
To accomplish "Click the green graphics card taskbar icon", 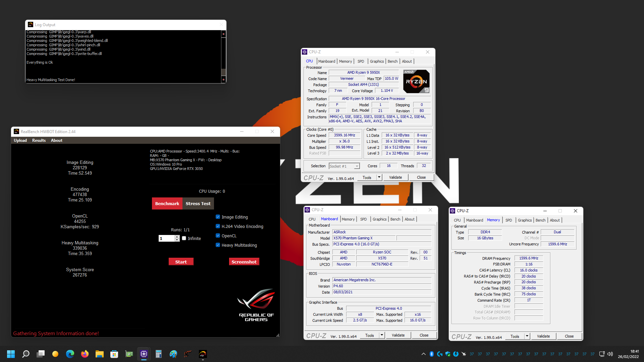I will [x=129, y=354].
